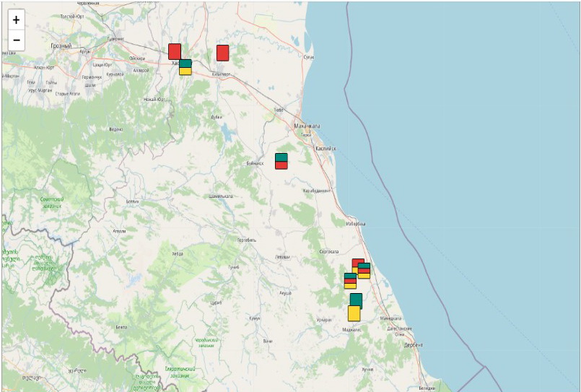This screenshot has width=581, height=392.
Task: Select the solid teal marker above yellow one
Action: point(356,298)
